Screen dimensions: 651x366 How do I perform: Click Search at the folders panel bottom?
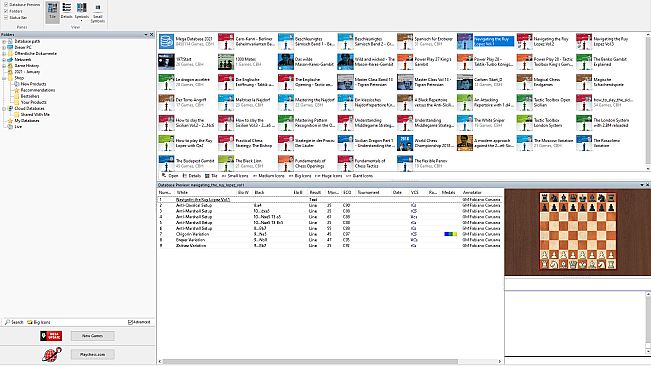coord(14,322)
